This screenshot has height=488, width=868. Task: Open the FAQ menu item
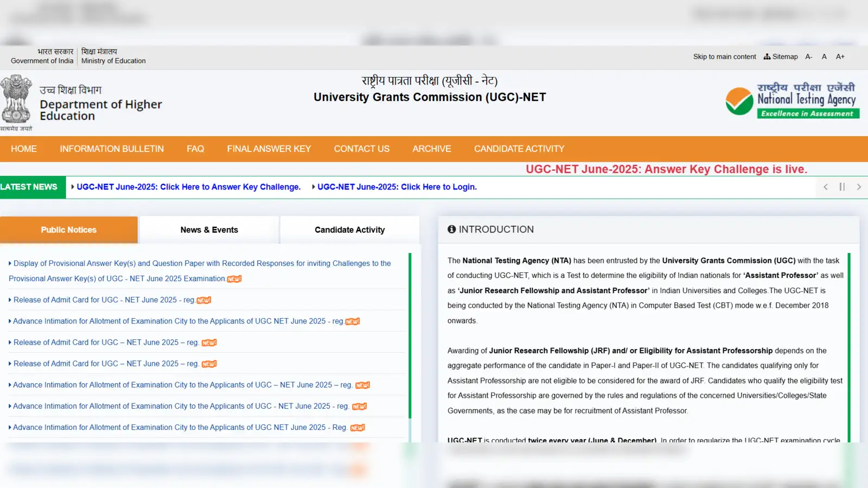195,149
